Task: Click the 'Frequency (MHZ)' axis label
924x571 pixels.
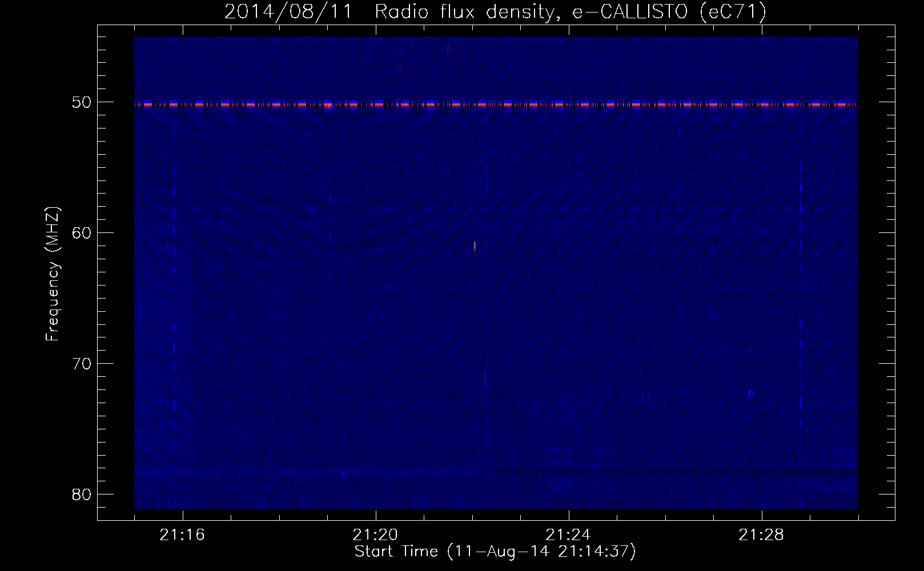Action: pos(53,274)
